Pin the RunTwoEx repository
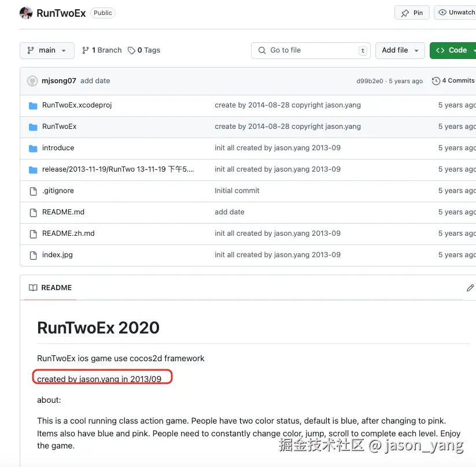The image size is (476, 467). click(412, 13)
